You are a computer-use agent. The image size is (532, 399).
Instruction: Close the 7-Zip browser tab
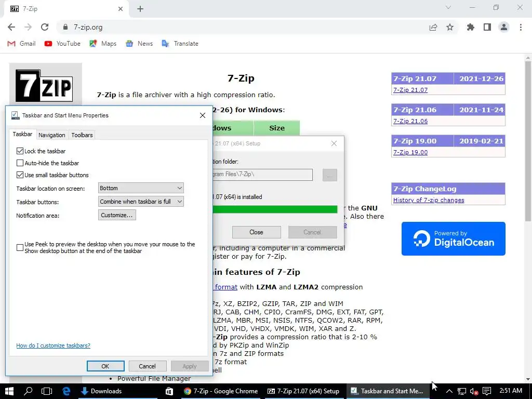tap(121, 9)
